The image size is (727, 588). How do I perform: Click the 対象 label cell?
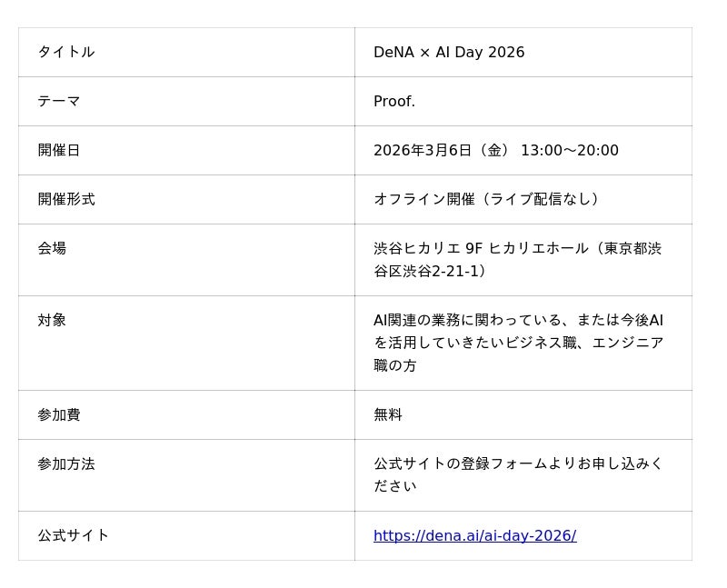pyautogui.click(x=52, y=320)
